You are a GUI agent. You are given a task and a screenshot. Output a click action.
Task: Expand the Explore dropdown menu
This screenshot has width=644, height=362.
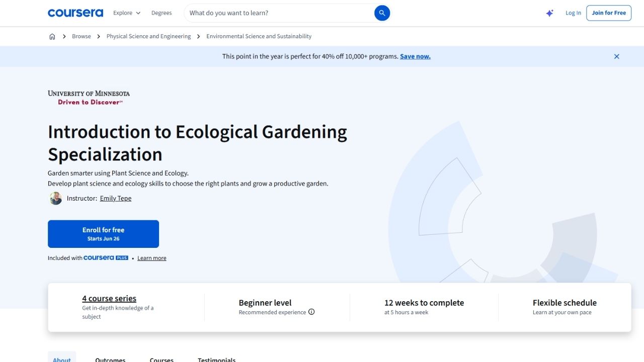(x=127, y=13)
